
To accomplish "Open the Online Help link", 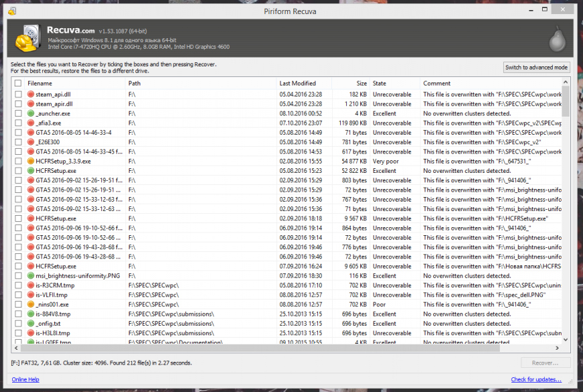I will coord(25,379).
